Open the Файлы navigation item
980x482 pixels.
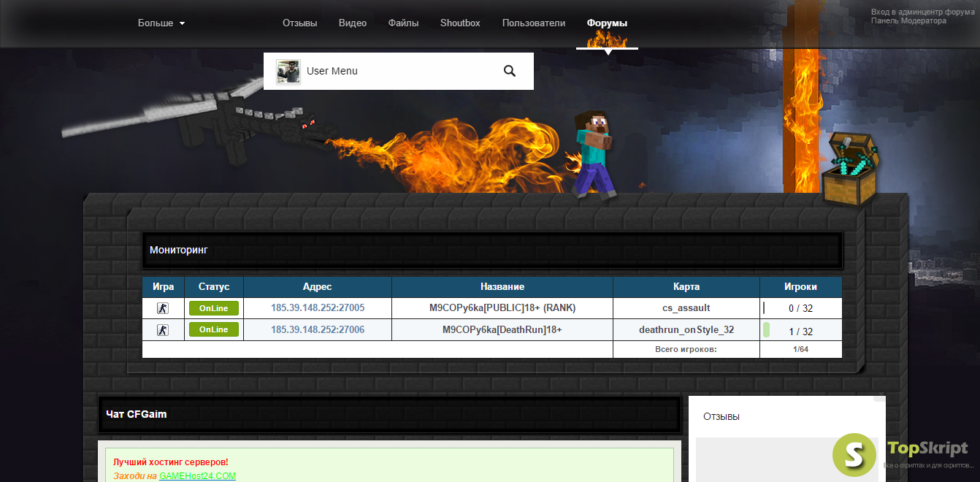tap(403, 23)
